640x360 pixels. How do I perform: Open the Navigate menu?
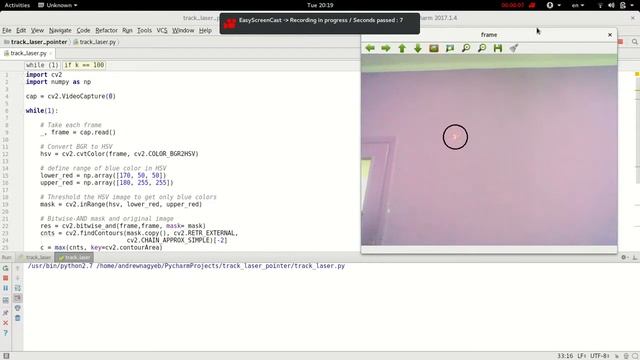pyautogui.click(x=60, y=31)
